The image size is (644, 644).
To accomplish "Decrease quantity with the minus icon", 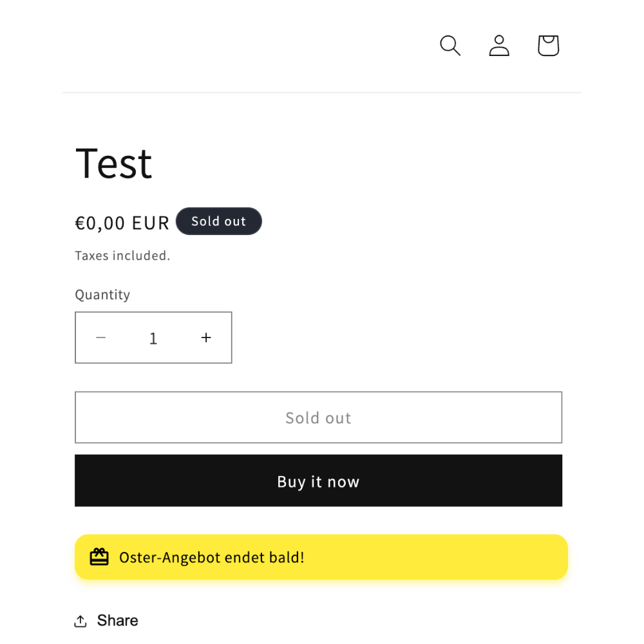I will pos(101,337).
